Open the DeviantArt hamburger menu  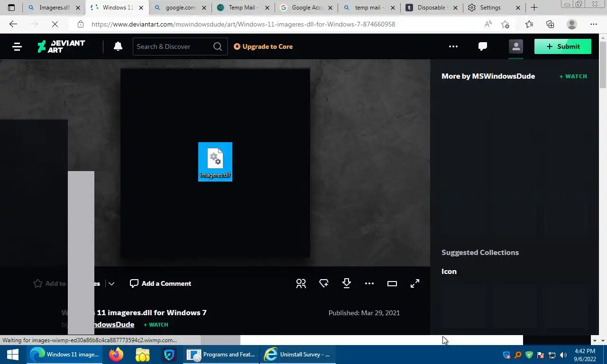click(x=17, y=46)
